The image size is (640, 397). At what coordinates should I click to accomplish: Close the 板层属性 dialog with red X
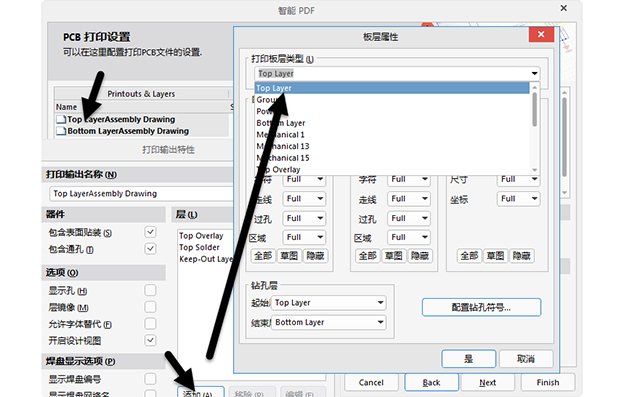pyautogui.click(x=541, y=34)
